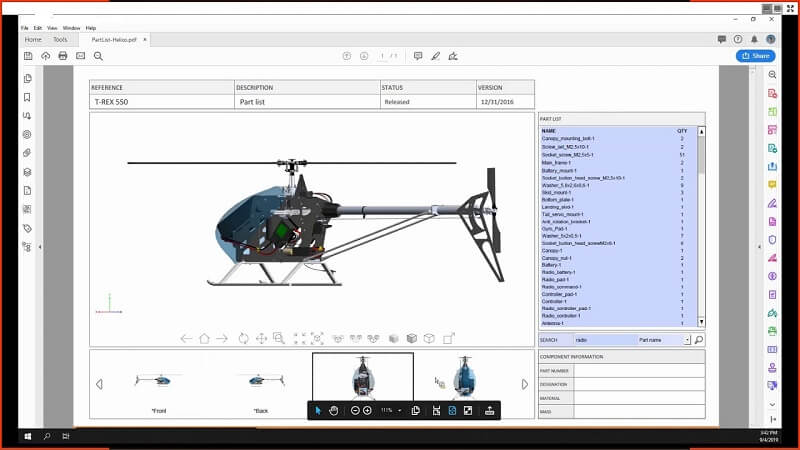Open the View menu
800x450 pixels.
(51, 28)
